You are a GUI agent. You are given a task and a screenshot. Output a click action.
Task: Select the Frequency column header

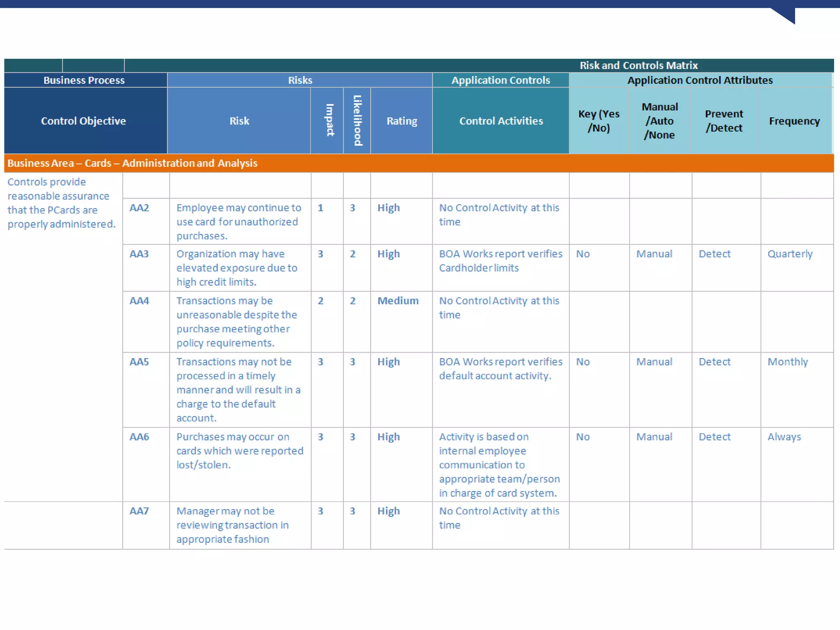[794, 121]
